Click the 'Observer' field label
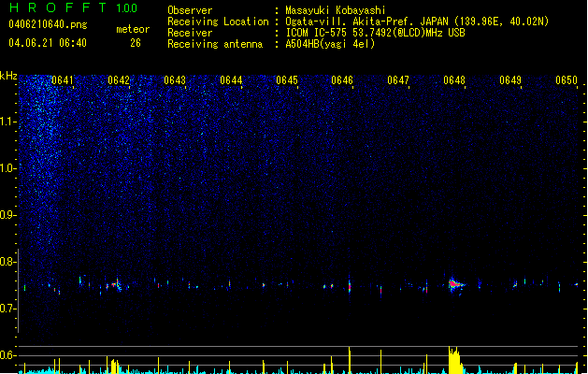 point(190,10)
